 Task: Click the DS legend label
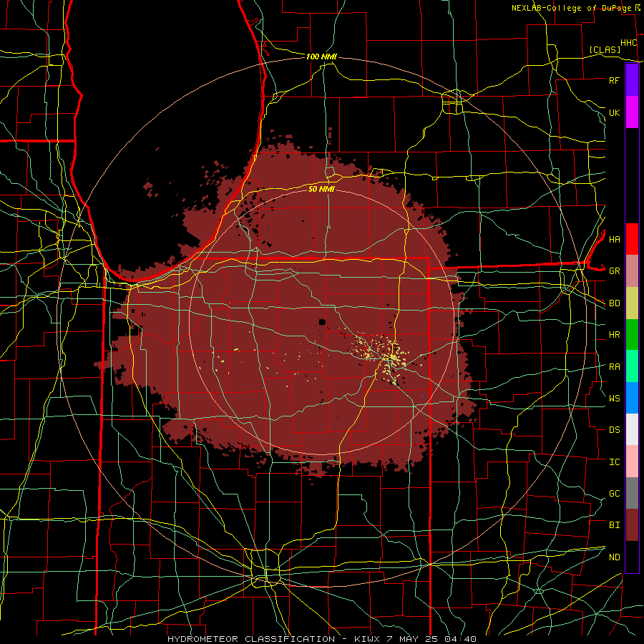tap(614, 429)
